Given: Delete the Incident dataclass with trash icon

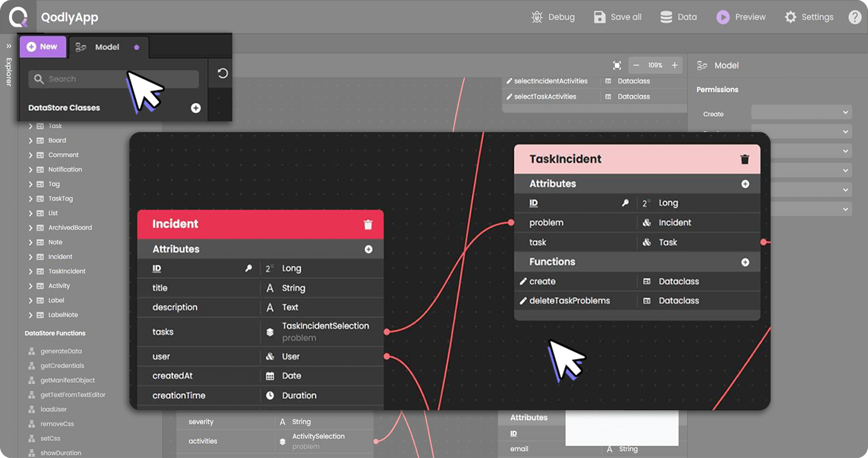Looking at the screenshot, I should [368, 225].
